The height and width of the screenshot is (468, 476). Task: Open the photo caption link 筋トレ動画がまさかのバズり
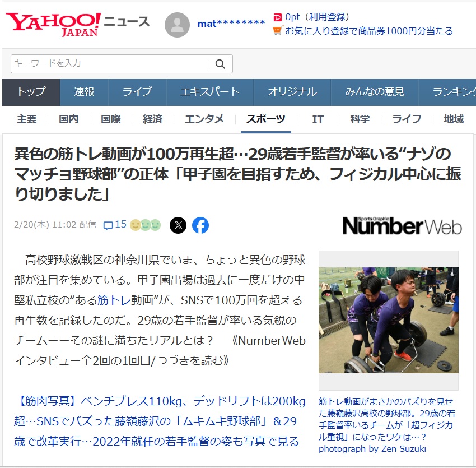click(x=387, y=425)
